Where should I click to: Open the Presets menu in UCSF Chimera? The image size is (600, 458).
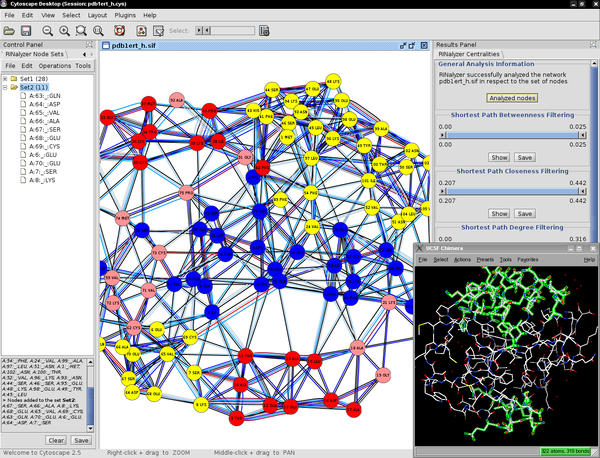coord(485,259)
